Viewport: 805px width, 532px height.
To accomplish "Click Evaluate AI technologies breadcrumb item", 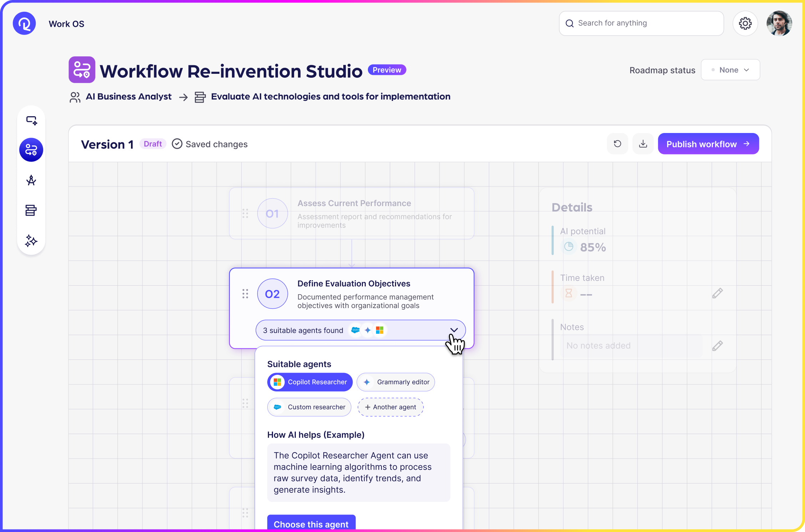I will pos(330,97).
